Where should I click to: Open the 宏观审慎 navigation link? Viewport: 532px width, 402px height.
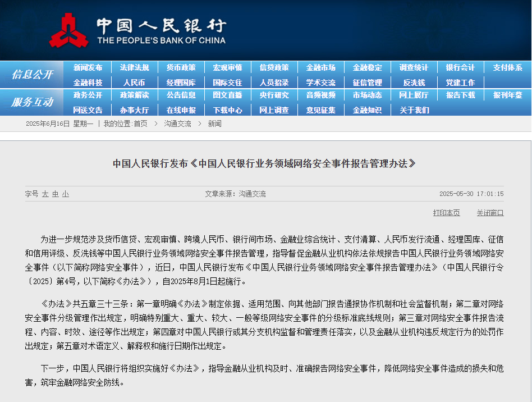click(x=227, y=67)
